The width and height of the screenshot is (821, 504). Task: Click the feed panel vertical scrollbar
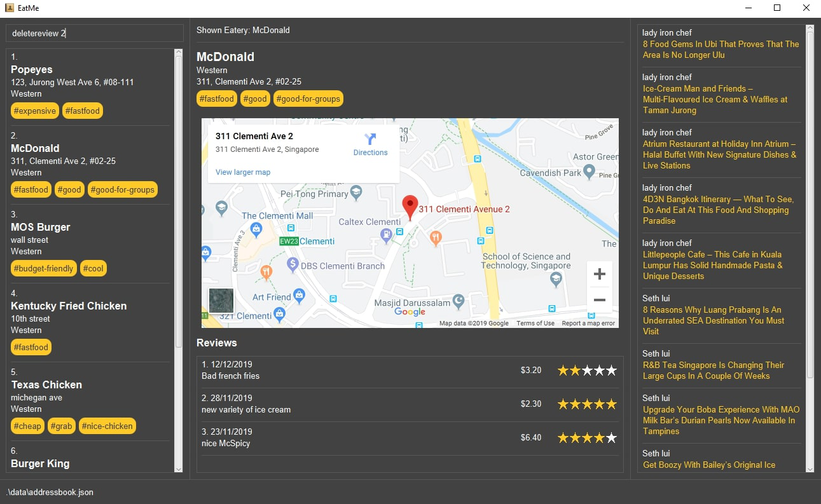tap(810, 203)
